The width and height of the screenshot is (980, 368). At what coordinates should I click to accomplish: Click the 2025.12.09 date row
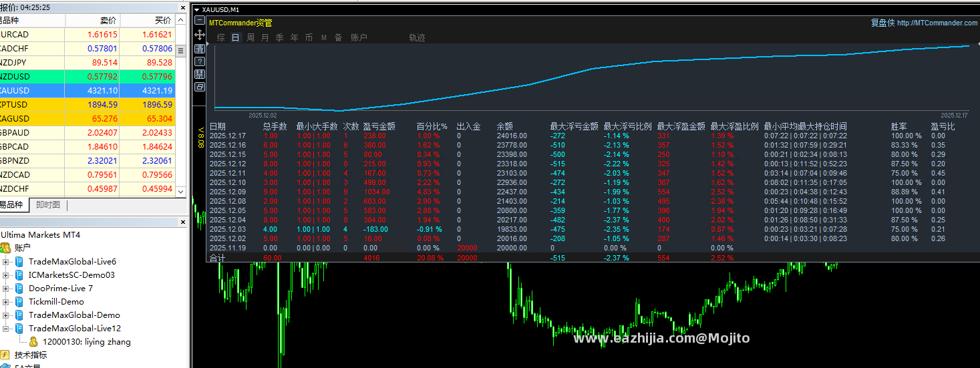pyautogui.click(x=228, y=192)
